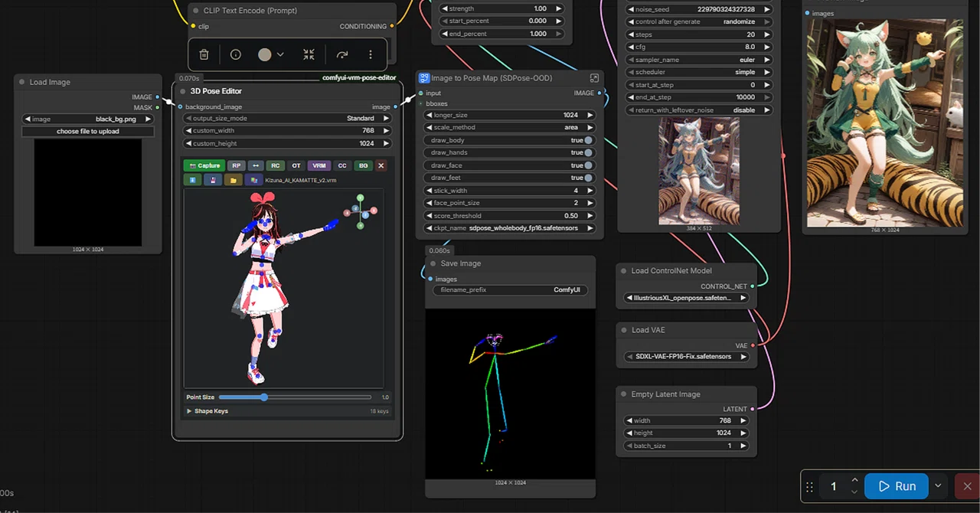Click the collapse node arrows icon
980x513 pixels.
tap(309, 54)
